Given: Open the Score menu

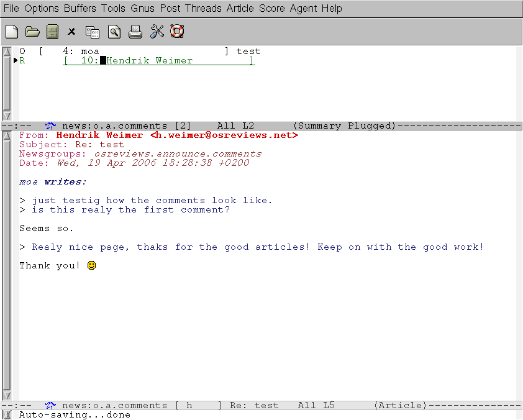Looking at the screenshot, I should tap(271, 9).
